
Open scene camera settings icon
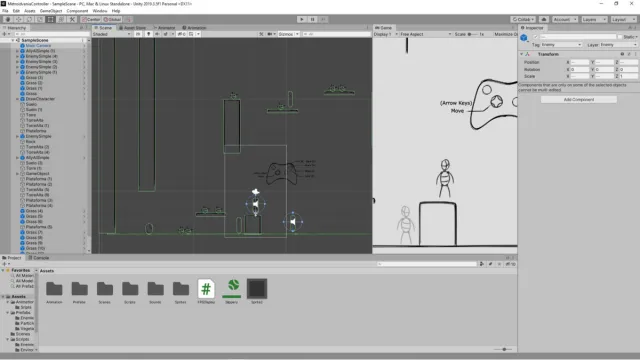(271, 34)
